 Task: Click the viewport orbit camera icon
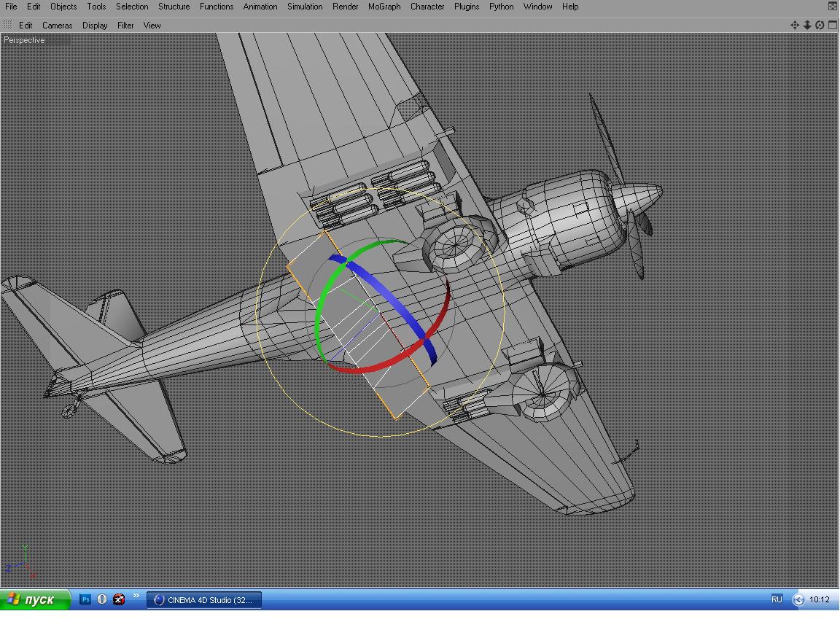820,26
